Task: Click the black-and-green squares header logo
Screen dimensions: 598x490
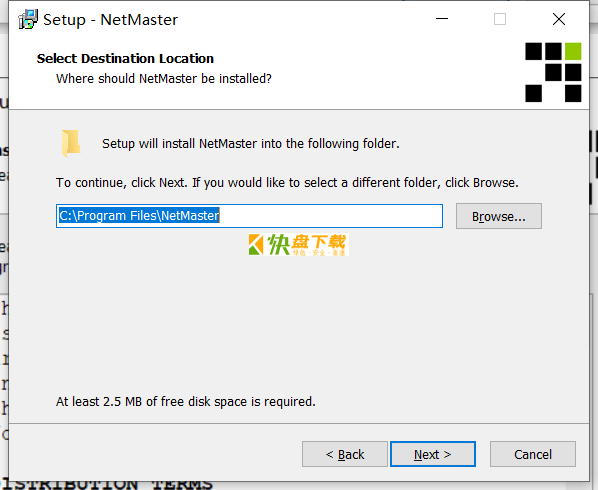Action: click(x=553, y=72)
